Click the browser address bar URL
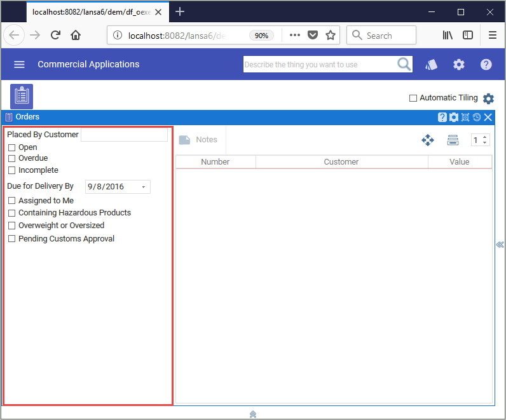506x420 pixels. (x=177, y=36)
